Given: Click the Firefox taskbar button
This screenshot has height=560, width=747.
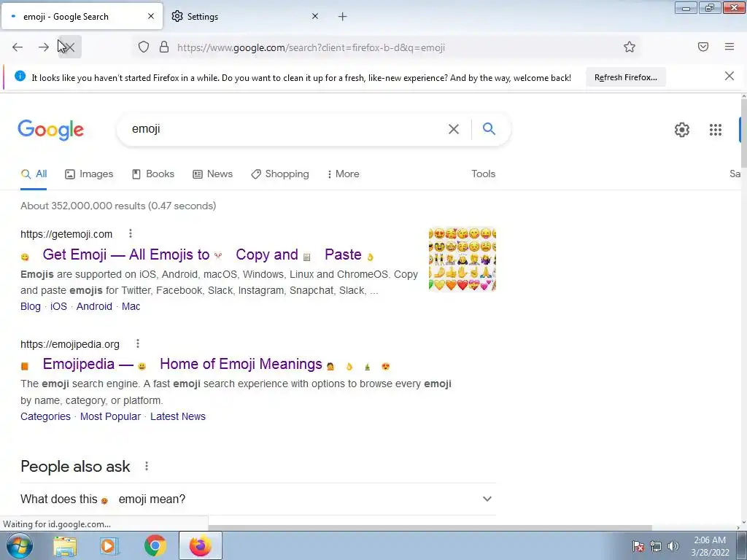Looking at the screenshot, I should click(x=201, y=545).
